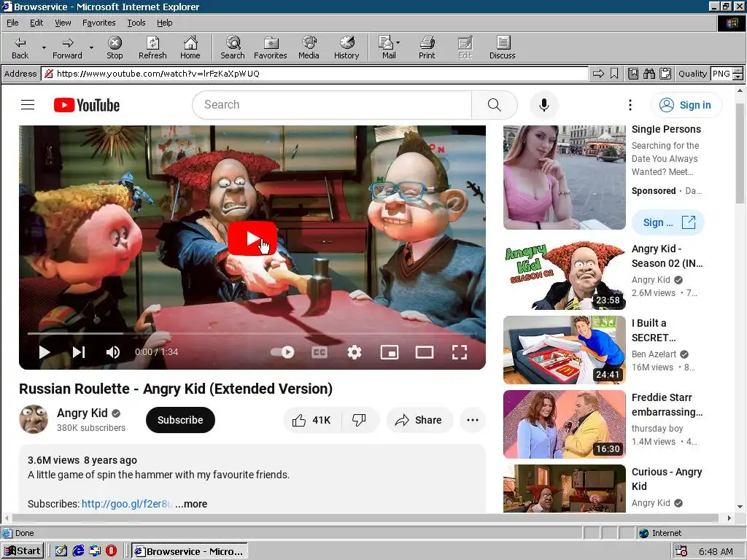Open the Quality PNG combo box
The height and width of the screenshot is (560, 747).
click(x=727, y=74)
